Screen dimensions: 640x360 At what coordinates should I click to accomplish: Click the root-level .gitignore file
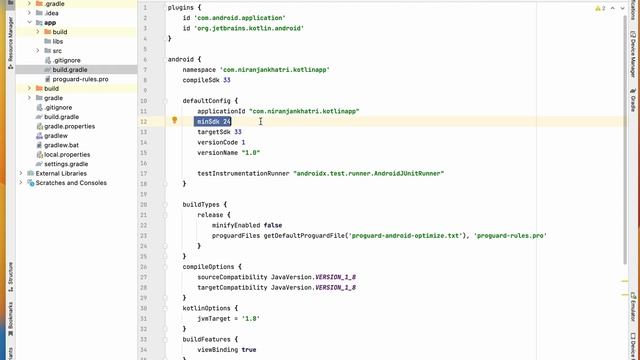click(x=58, y=108)
